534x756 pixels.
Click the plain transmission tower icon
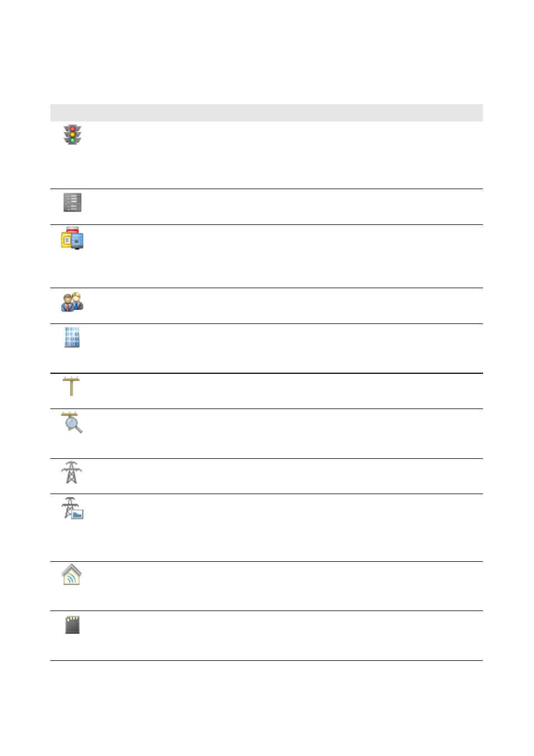click(x=72, y=472)
